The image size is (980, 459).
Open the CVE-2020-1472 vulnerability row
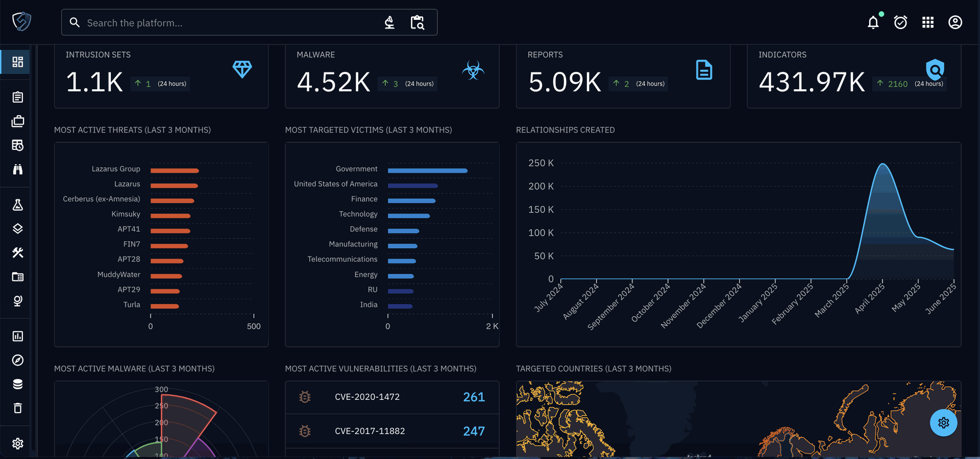tap(392, 397)
